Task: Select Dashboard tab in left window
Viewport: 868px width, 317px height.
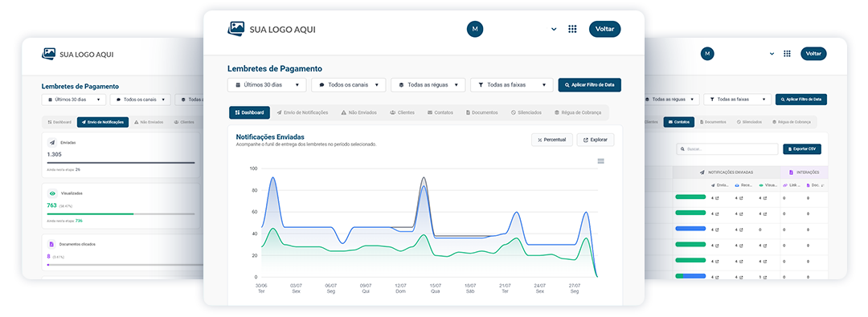Action: pyautogui.click(x=59, y=122)
